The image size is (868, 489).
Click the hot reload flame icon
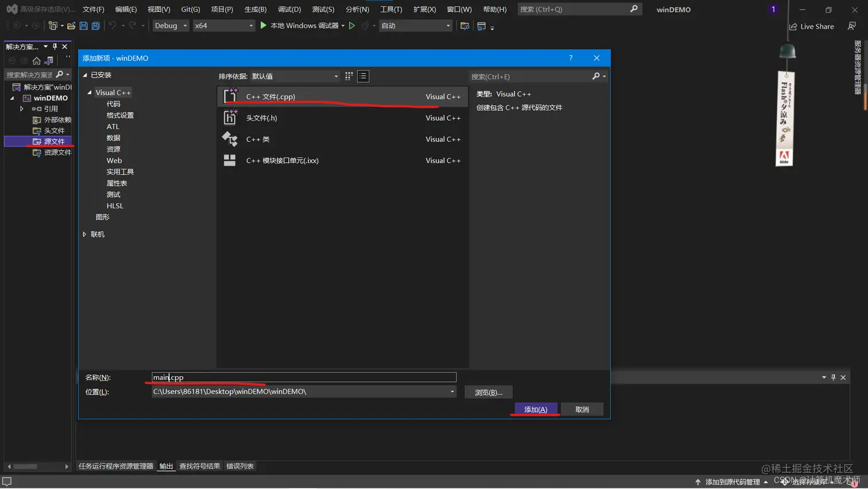[365, 25]
